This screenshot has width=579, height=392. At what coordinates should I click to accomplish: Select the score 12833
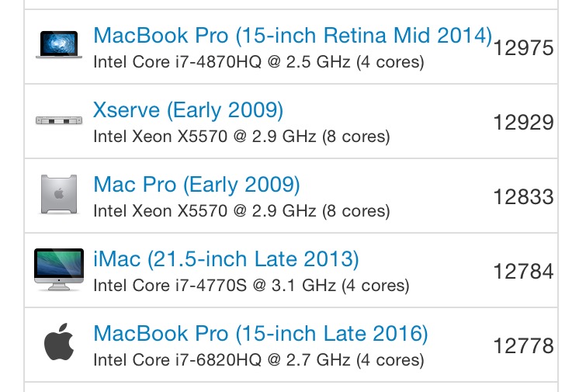pyautogui.click(x=524, y=197)
